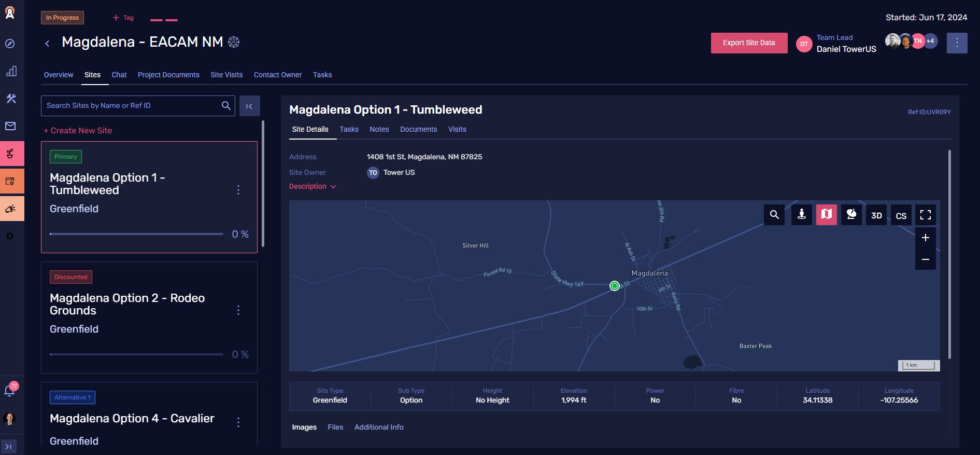Open the Additional Info section tab

point(379,427)
